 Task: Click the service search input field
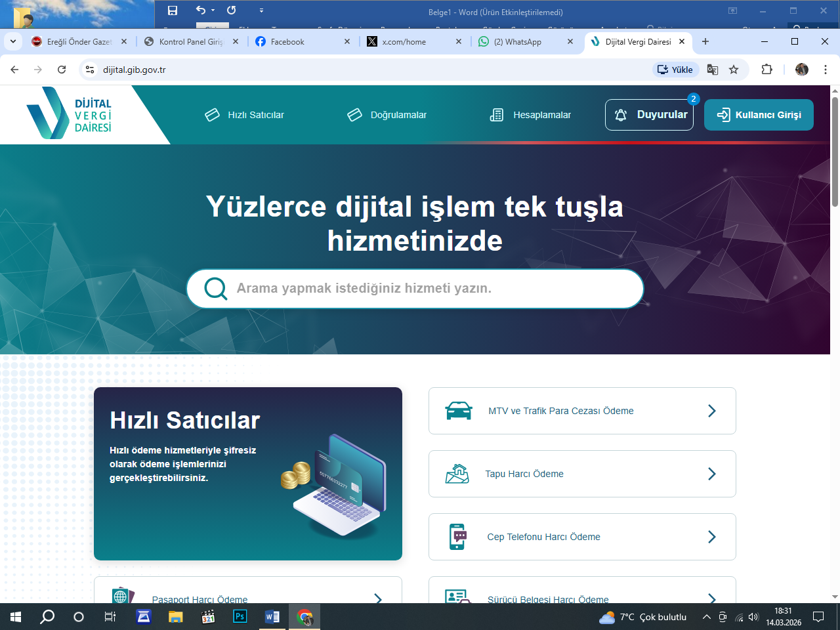(427, 288)
